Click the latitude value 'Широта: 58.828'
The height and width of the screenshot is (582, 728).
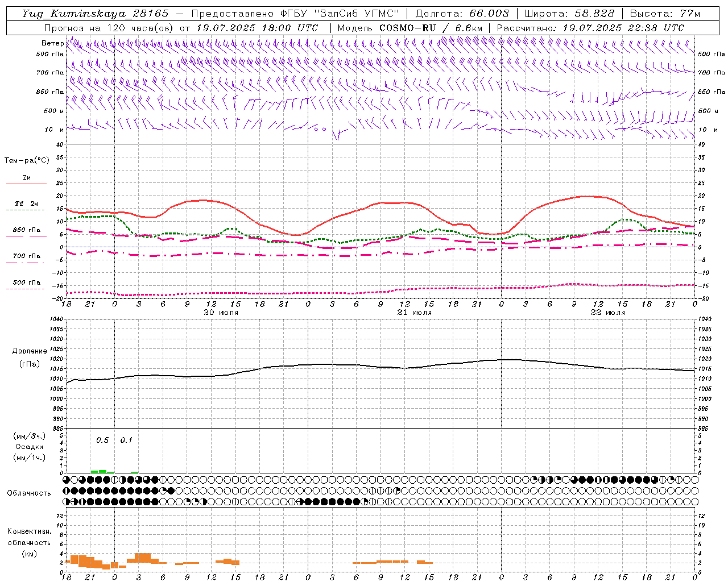point(569,14)
